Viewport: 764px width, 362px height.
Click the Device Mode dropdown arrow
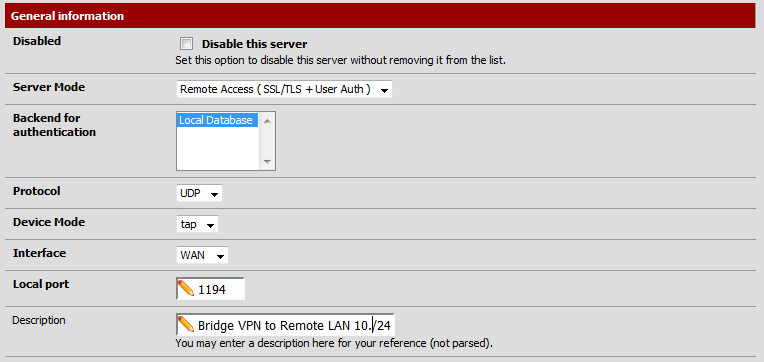210,226
